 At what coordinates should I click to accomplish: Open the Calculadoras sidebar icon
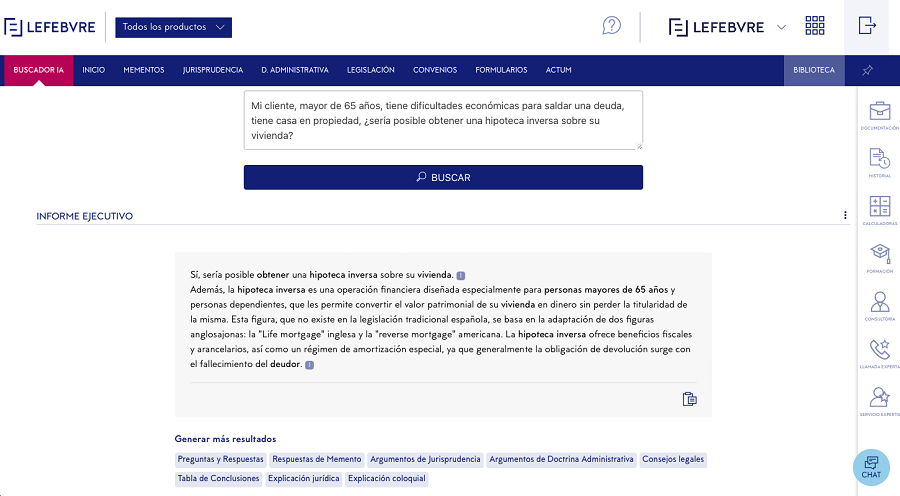click(879, 208)
